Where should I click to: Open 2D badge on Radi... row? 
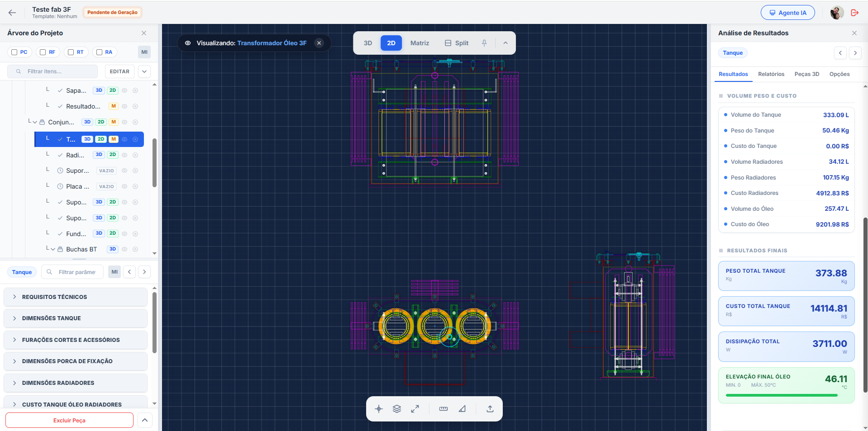click(113, 155)
